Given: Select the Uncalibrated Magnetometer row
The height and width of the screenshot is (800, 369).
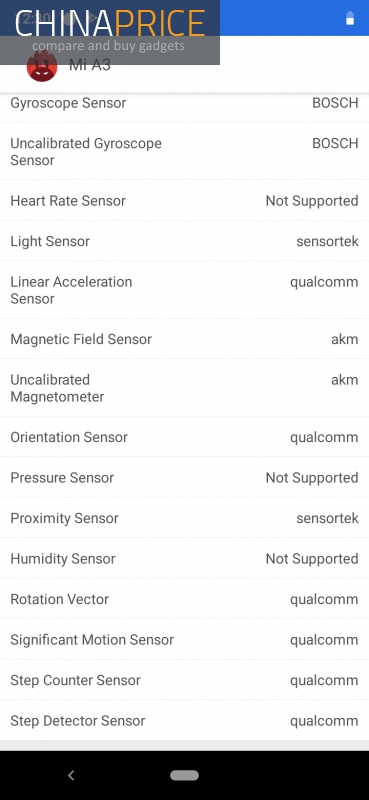Looking at the screenshot, I should pyautogui.click(x=184, y=388).
